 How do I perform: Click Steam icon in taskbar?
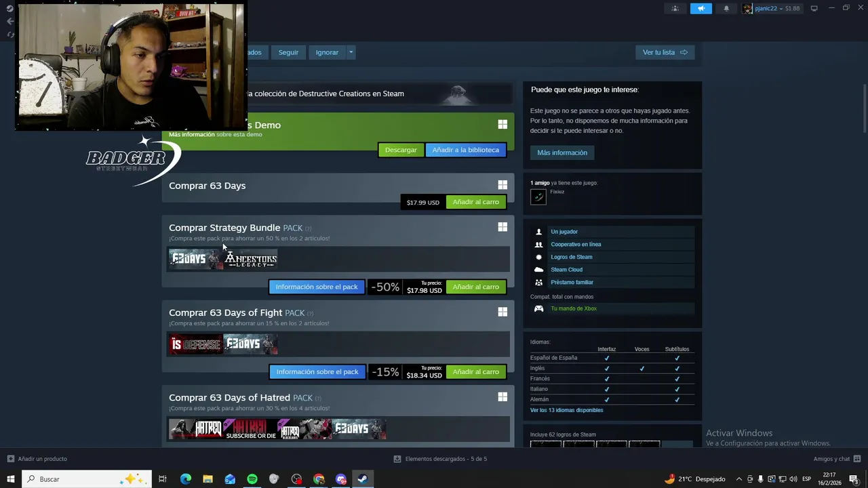click(x=363, y=479)
